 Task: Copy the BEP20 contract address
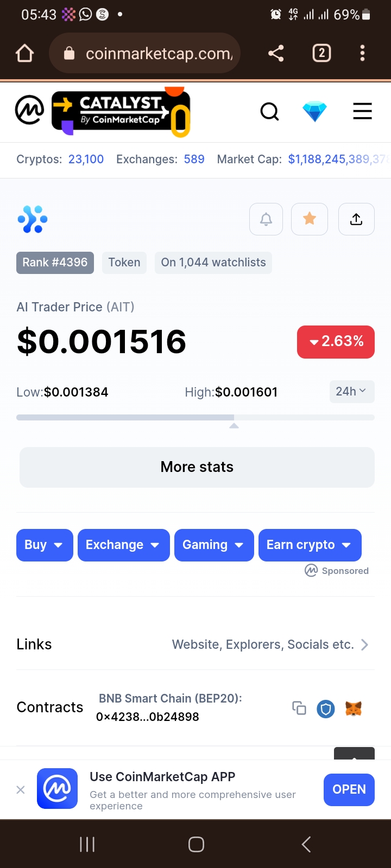299,708
